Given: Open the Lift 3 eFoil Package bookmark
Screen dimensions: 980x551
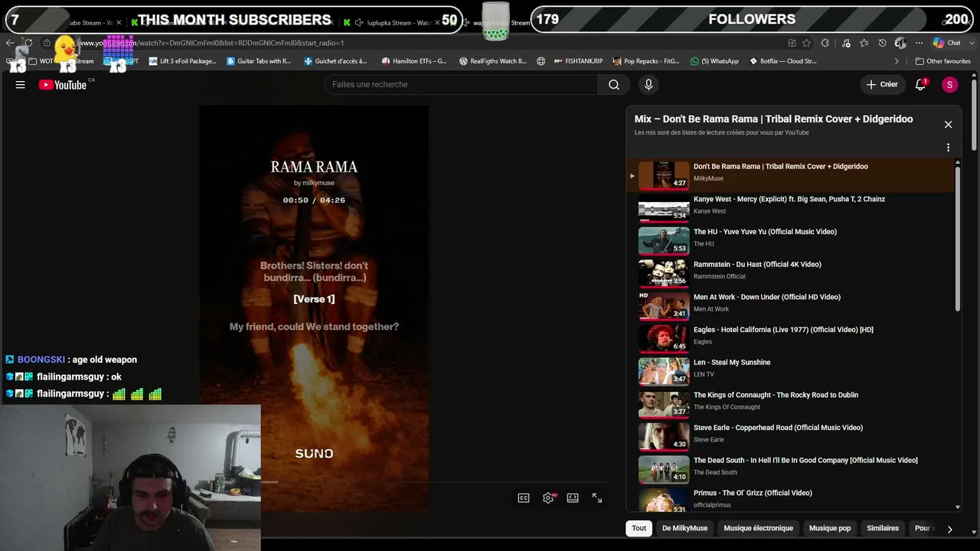Looking at the screenshot, I should pos(183,61).
